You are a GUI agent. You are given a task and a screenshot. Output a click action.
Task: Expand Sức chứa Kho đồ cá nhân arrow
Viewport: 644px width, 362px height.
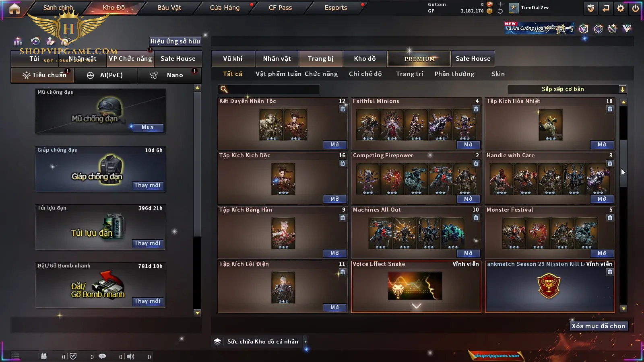[305, 341]
